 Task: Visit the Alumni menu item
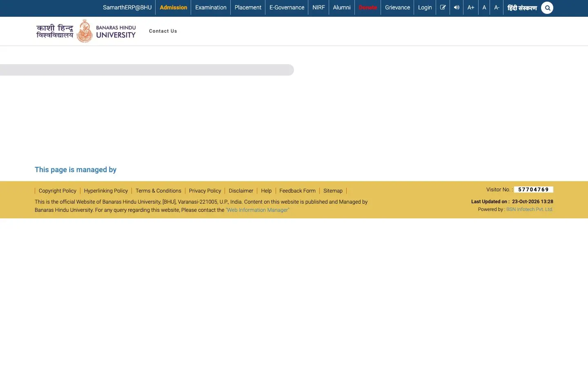342,7
